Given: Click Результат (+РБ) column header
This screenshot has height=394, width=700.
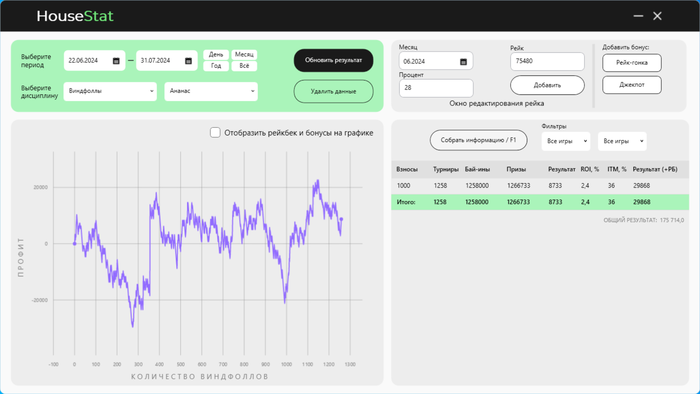Looking at the screenshot, I should point(655,170).
